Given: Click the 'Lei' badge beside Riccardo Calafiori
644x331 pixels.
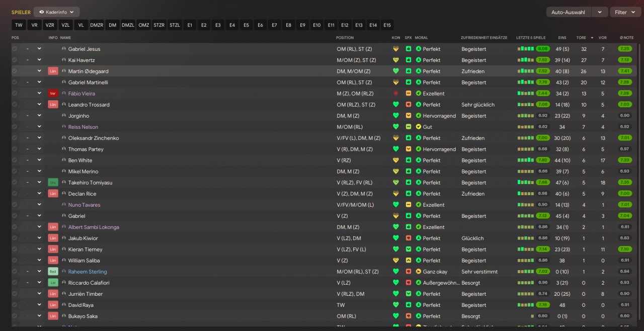Looking at the screenshot, I should coord(53,283).
